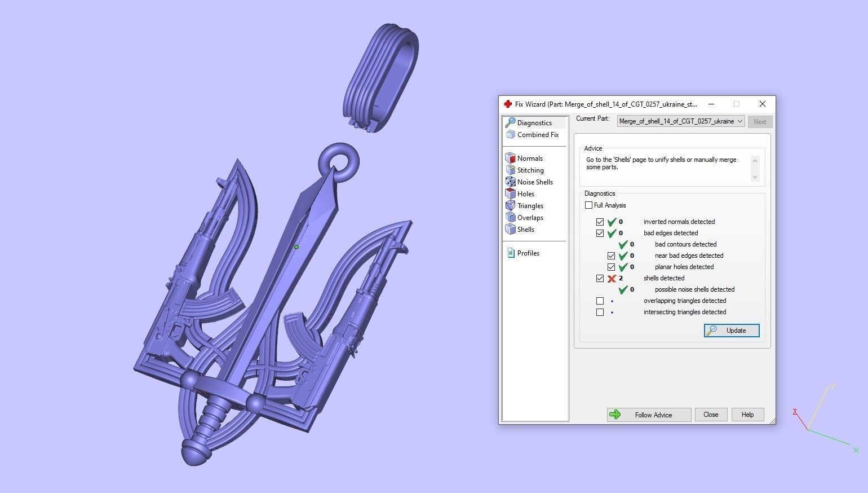Image resolution: width=868 pixels, height=493 pixels.
Task: Click the green point on the trident model
Action: tap(296, 247)
